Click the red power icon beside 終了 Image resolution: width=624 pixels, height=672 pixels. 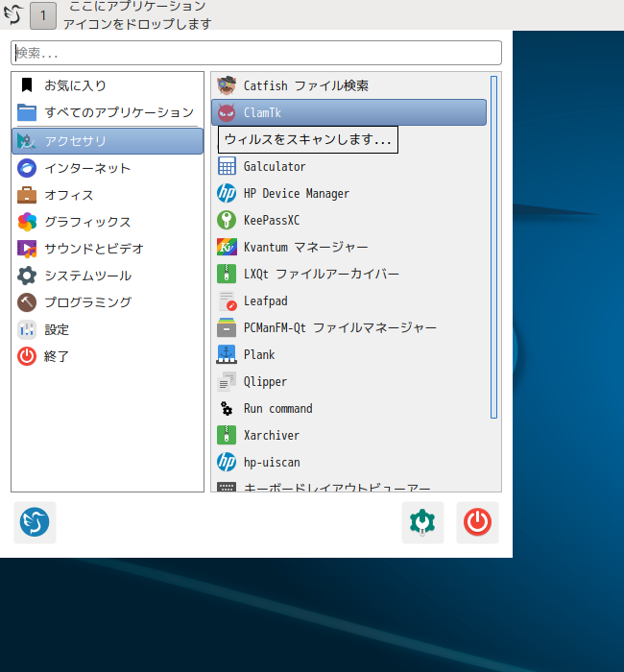(x=27, y=356)
